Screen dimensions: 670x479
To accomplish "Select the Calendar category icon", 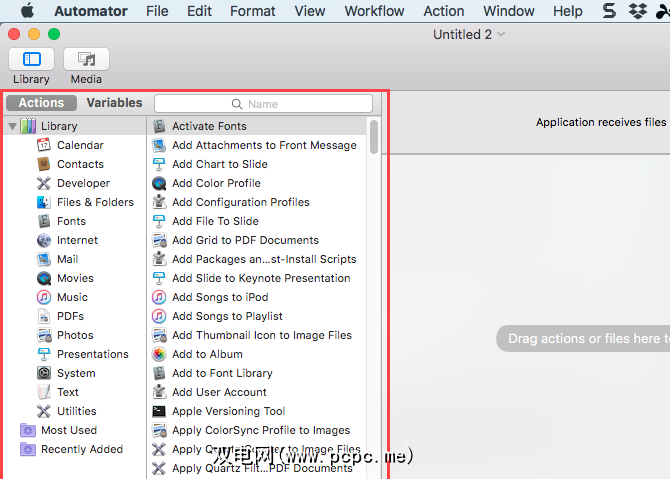I will point(44,145).
